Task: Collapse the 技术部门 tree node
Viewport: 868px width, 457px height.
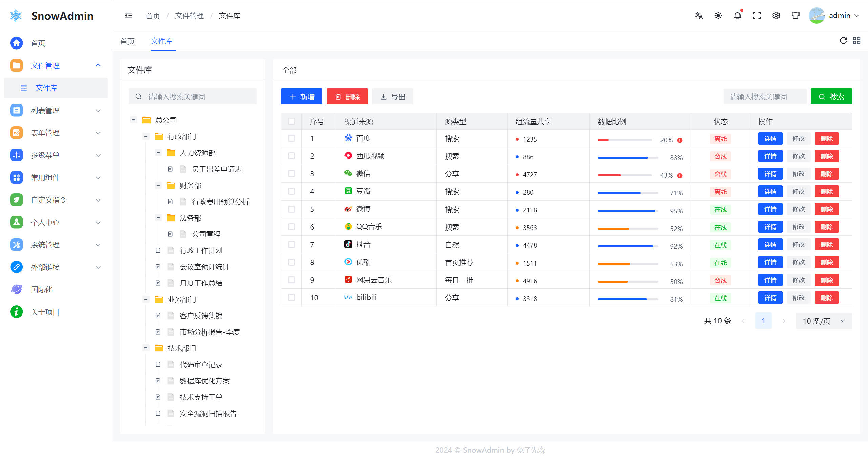Action: click(146, 348)
